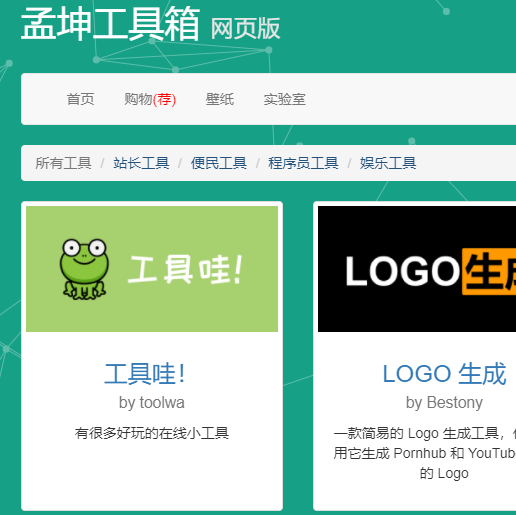Image resolution: width=516 pixels, height=515 pixels.
Task: Go to the 壁纸 navigation item
Action: tap(220, 99)
